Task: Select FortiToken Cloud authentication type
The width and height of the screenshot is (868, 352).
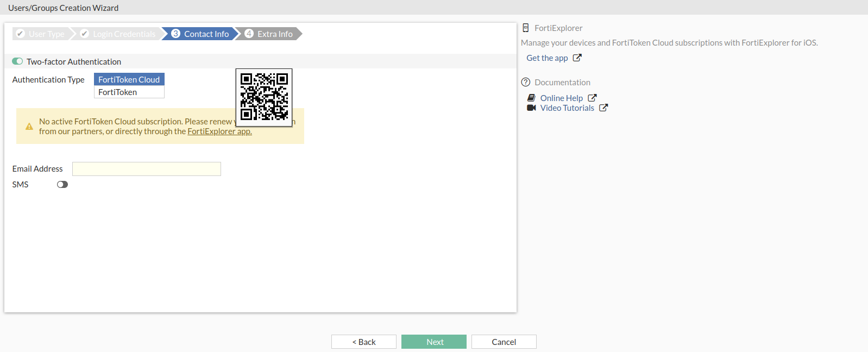Action: (x=129, y=79)
